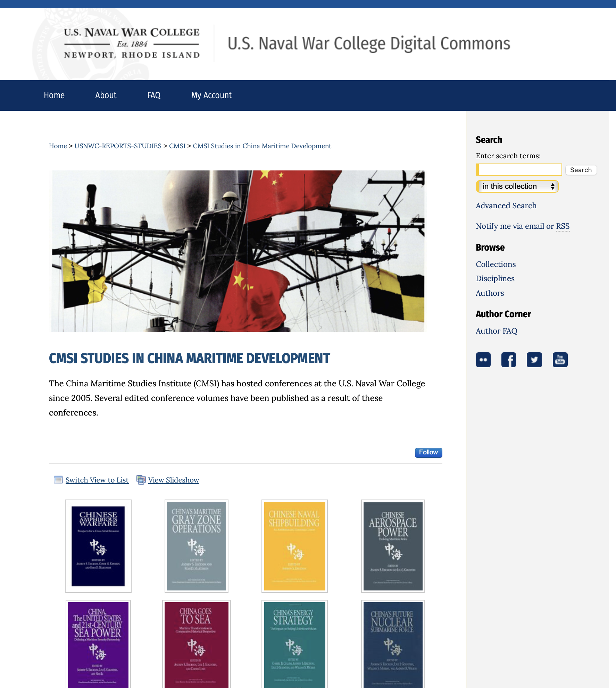Click the ship and flags banner image
616x688 pixels.
coord(238,251)
